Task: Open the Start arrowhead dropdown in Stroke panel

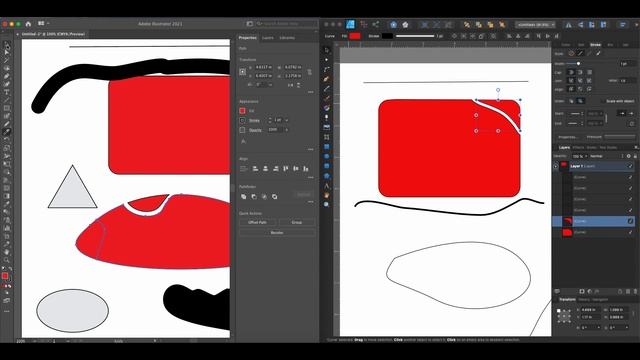Action: pyautogui.click(x=576, y=113)
